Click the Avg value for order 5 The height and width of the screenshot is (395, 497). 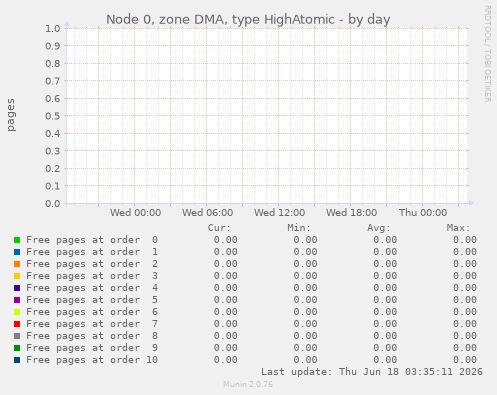[385, 300]
